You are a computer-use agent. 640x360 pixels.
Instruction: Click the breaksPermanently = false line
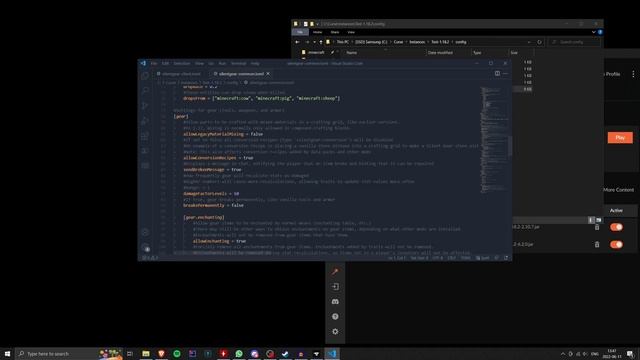[x=213, y=205]
